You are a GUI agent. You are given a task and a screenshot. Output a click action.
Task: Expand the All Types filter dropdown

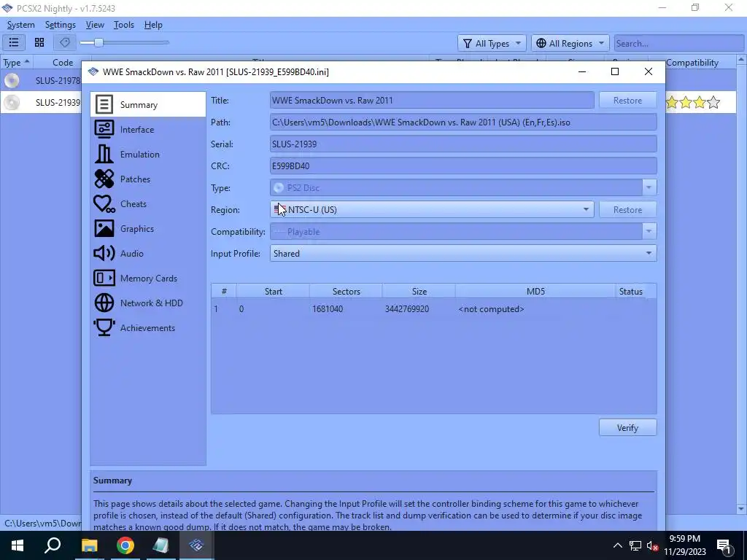pyautogui.click(x=492, y=43)
